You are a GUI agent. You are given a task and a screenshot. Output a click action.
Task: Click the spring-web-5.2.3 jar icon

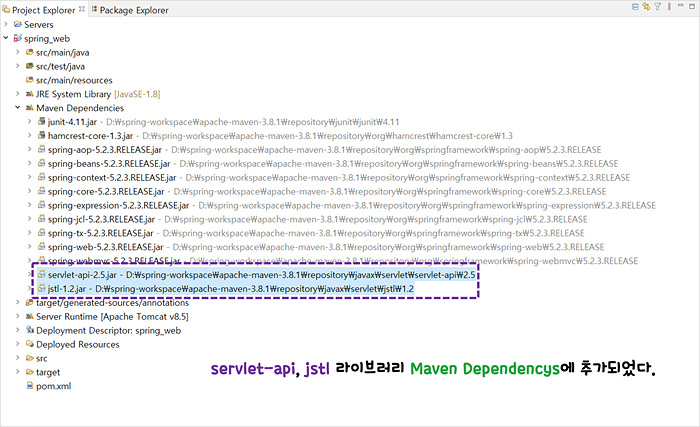42,246
